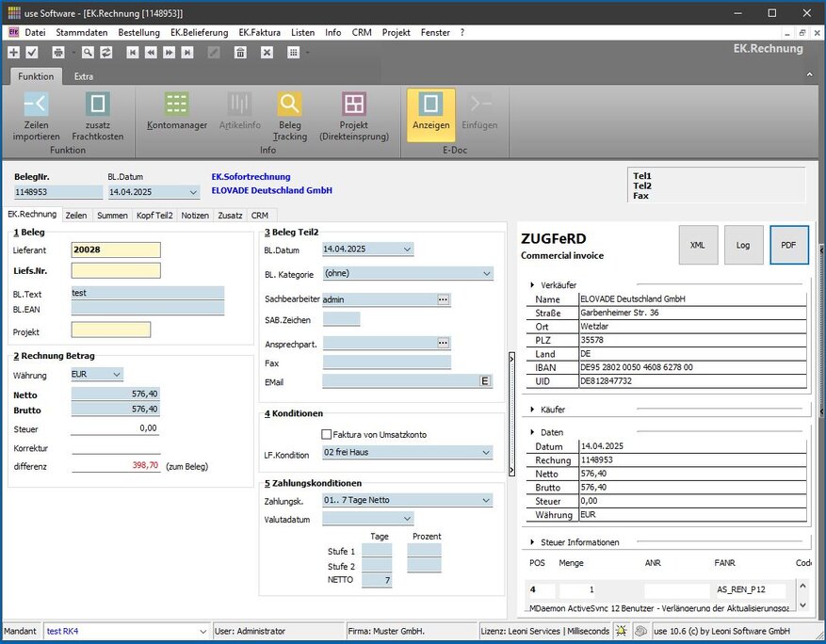Switch to the Summen tab
The image size is (826, 644).
(112, 216)
